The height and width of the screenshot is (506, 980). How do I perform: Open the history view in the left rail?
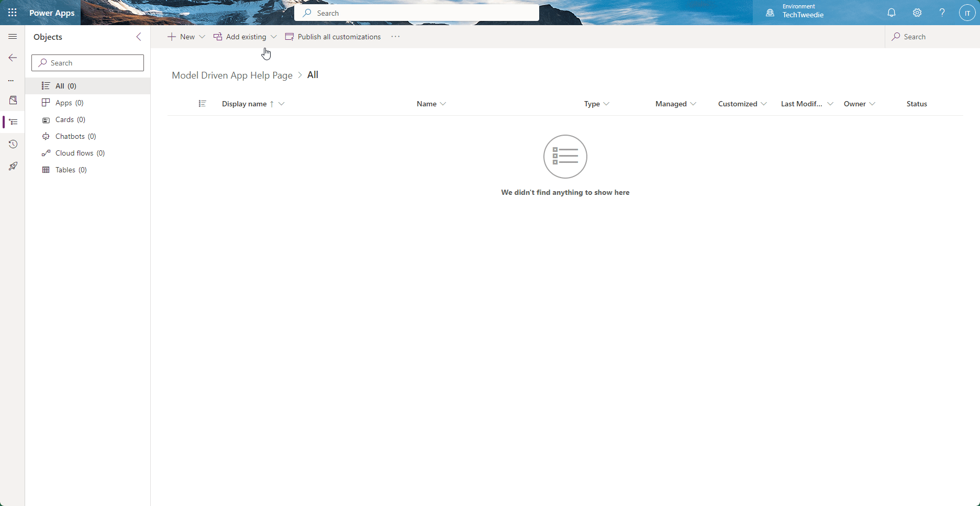point(13,144)
